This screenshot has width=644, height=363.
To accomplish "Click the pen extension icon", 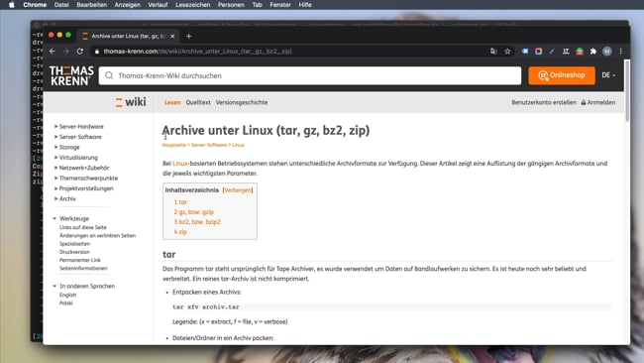I will (552, 52).
